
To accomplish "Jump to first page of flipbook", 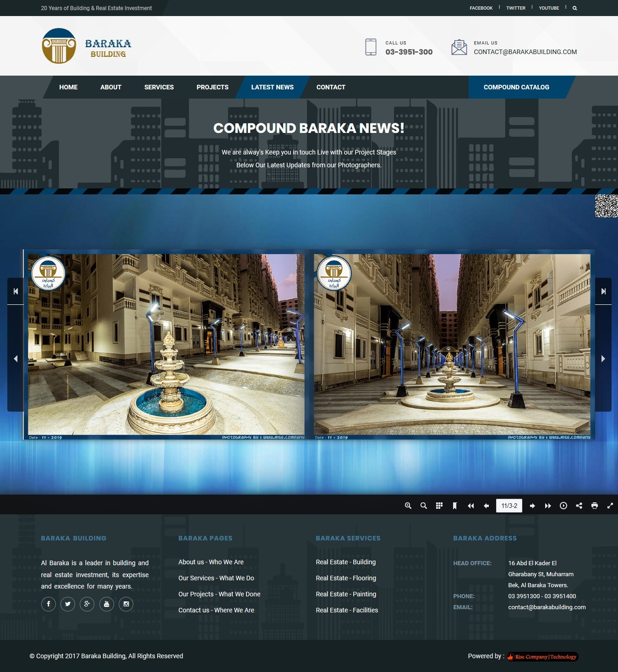I will pos(16,291).
